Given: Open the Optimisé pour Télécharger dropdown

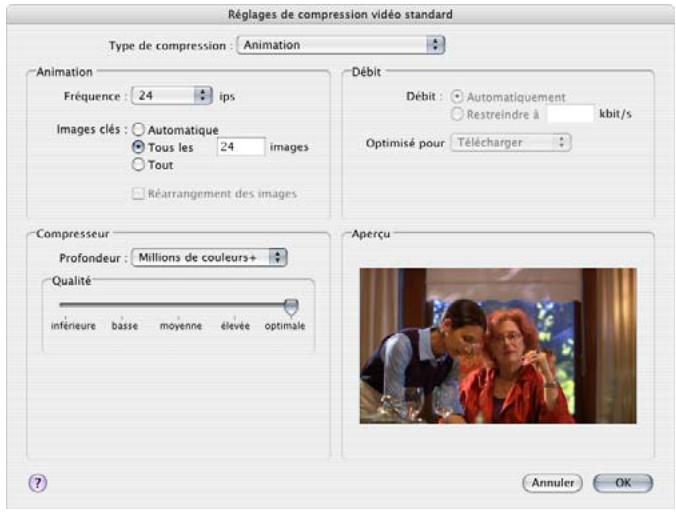Looking at the screenshot, I should coord(511,143).
